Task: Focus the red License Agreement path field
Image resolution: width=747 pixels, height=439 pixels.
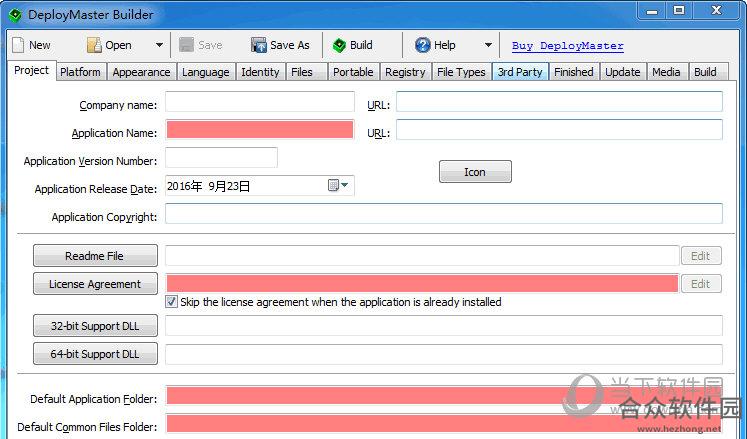Action: (422, 283)
